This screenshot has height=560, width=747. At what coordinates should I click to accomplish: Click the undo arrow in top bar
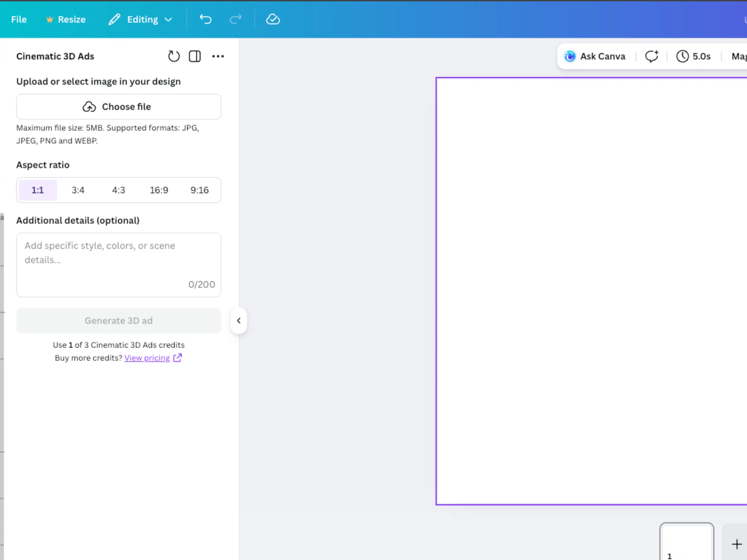(205, 19)
